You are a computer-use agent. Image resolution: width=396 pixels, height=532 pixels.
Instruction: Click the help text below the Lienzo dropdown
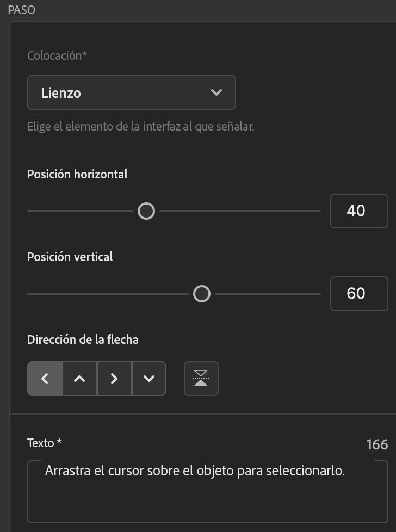[141, 127]
